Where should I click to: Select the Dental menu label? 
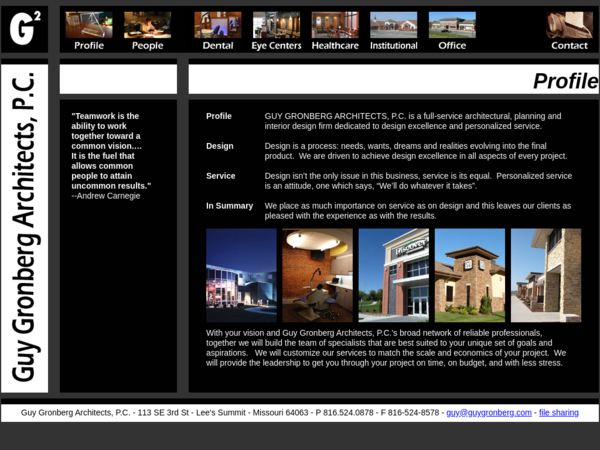[218, 46]
